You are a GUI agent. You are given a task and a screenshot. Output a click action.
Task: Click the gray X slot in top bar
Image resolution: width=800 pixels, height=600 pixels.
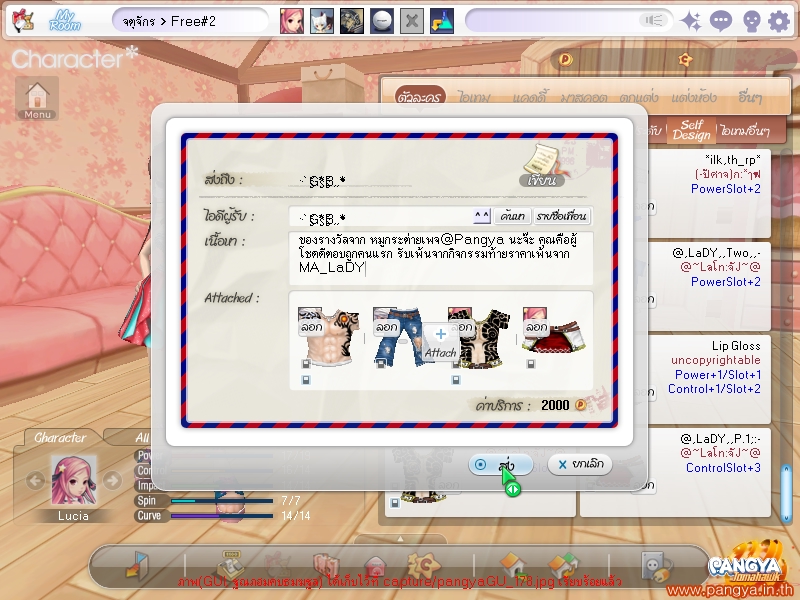point(412,21)
